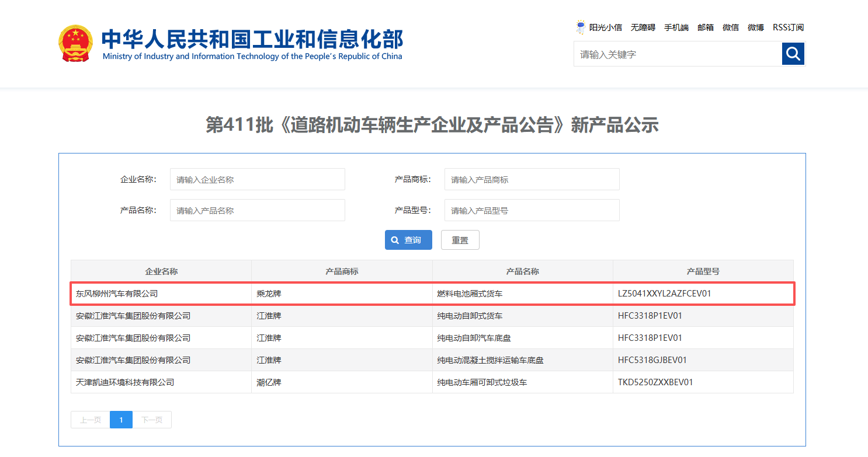Image resolution: width=868 pixels, height=457 pixels.
Task: Open the 阳光小信 robot assistant icon
Action: coord(581,27)
